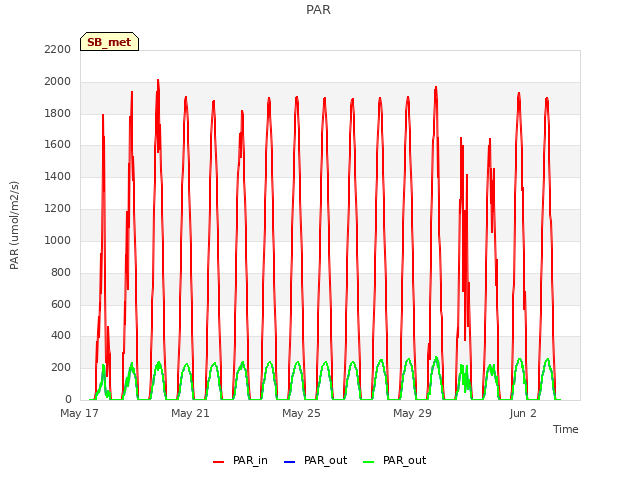Click the 600 y-axis tick label

pos(61,304)
